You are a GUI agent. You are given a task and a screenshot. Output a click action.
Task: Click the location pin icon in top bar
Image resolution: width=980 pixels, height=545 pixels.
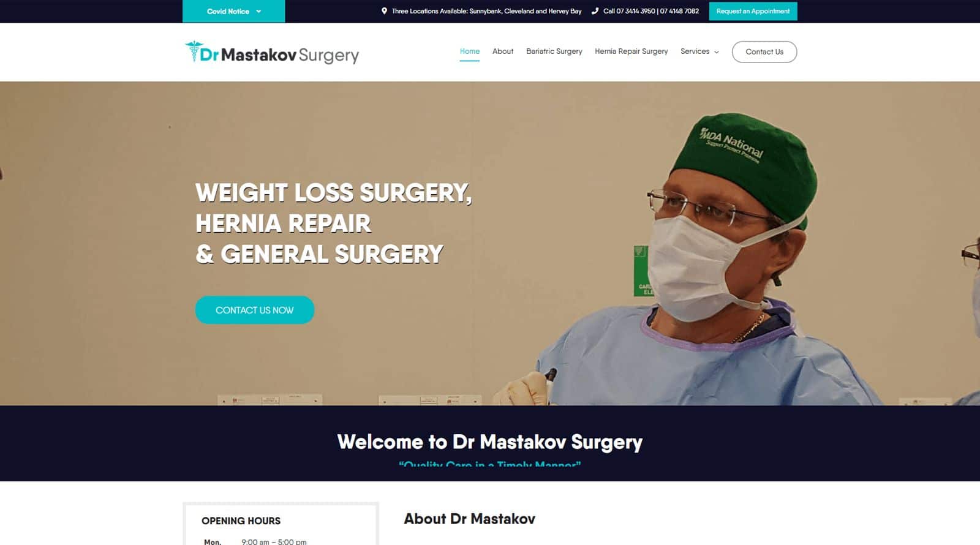tap(384, 11)
